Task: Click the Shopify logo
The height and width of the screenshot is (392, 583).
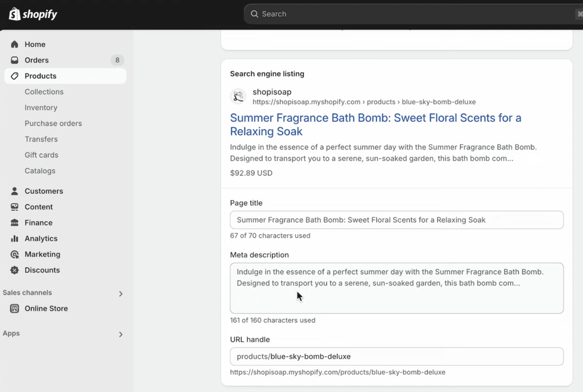Action: click(33, 14)
